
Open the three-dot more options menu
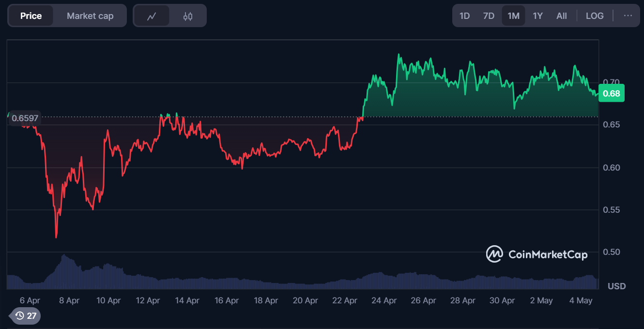point(628,16)
